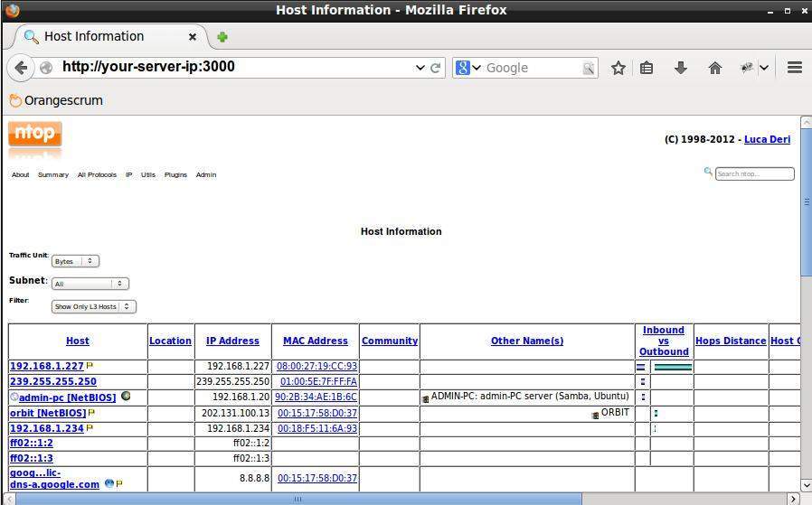Viewport: 812px width, 505px height.
Task: Sort by Hops Distance column header
Action: click(x=731, y=341)
